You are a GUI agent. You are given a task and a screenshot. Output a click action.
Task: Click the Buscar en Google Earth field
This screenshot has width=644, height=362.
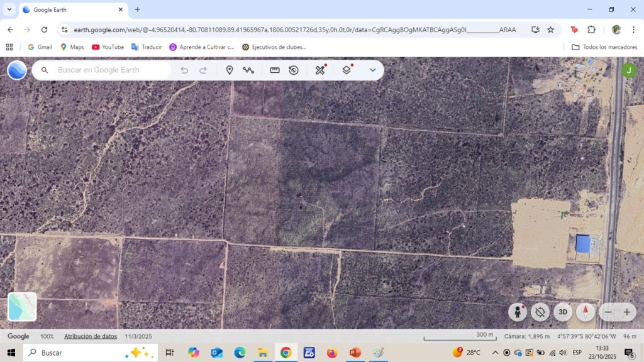[107, 70]
